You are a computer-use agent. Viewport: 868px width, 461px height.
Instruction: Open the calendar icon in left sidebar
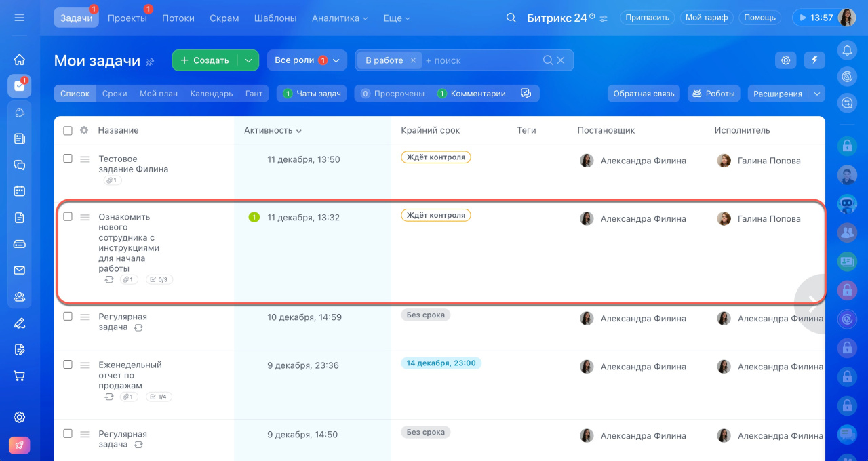click(19, 191)
